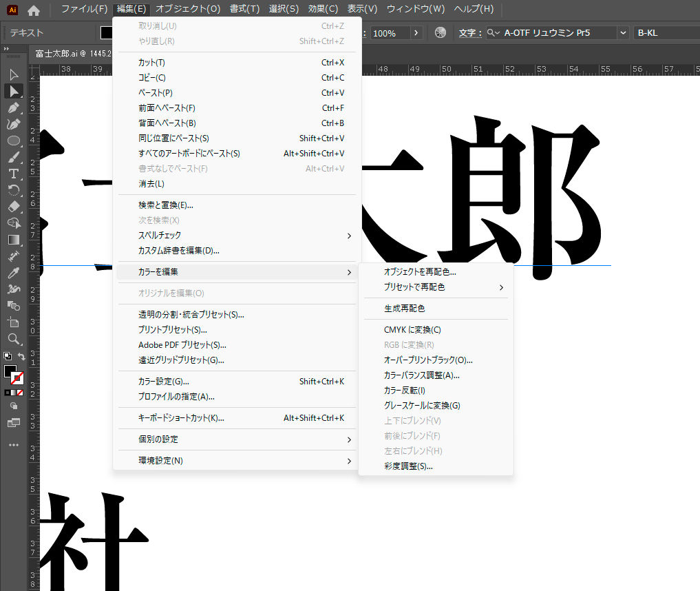Image resolution: width=700 pixels, height=591 pixels.
Task: Open the オブジェクト(O) menu
Action: (188, 9)
